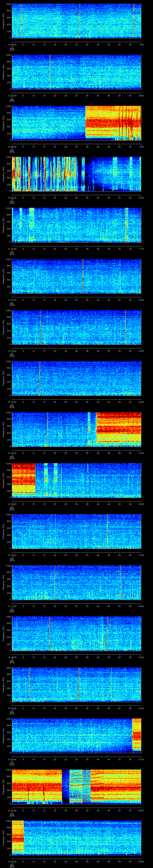Click the 12:09:00 start time label
Screen dimensions: 153x868
click(x=12, y=198)
